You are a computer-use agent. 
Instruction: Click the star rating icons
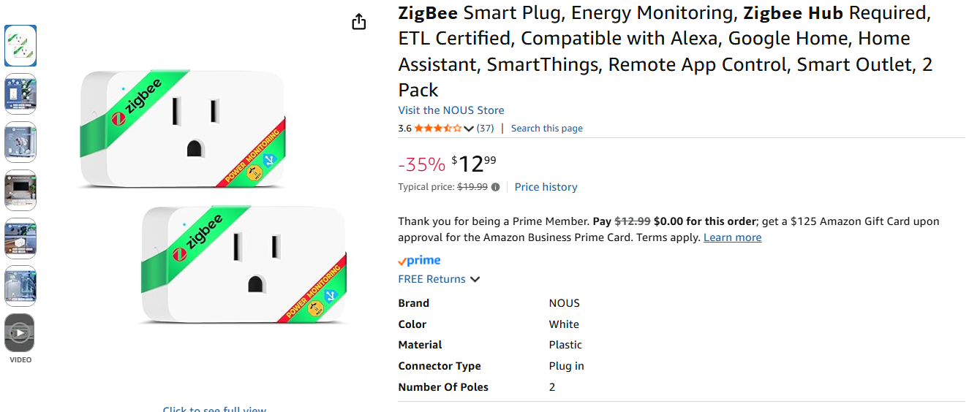tap(437, 129)
